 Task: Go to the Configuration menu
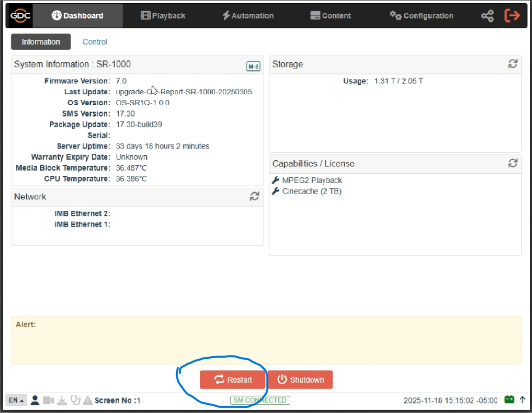point(422,16)
